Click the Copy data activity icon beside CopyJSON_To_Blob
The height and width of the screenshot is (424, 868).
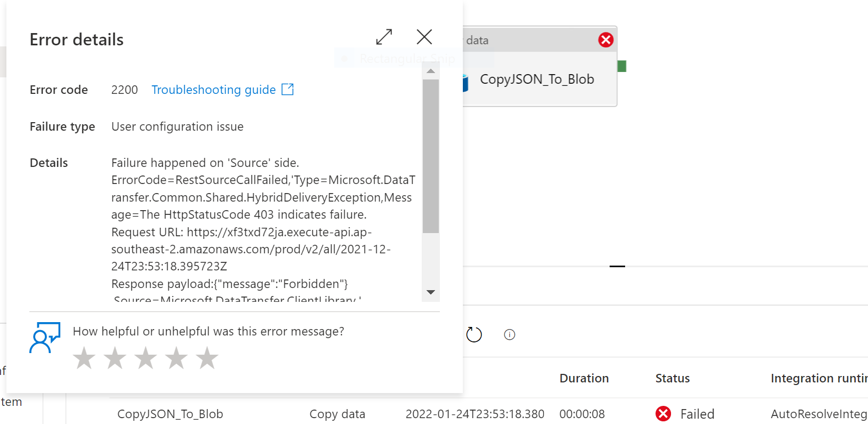pyautogui.click(x=464, y=83)
